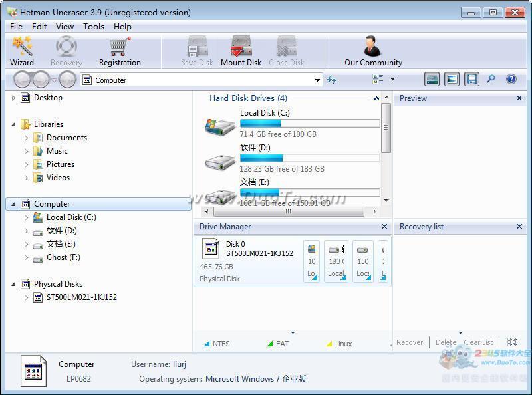Image resolution: width=532 pixels, height=395 pixels.
Task: Click the Delete button in recovery list
Action: point(446,342)
